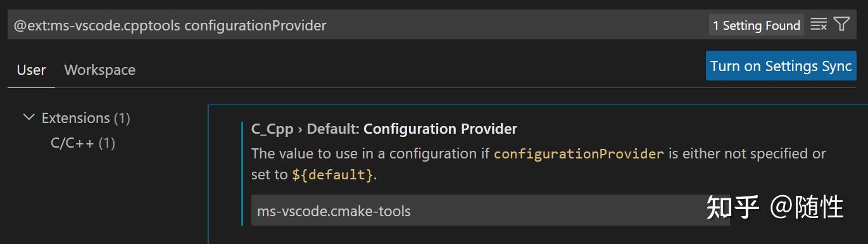Click Turn on Settings Sync button
The image size is (868, 244).
point(781,66)
